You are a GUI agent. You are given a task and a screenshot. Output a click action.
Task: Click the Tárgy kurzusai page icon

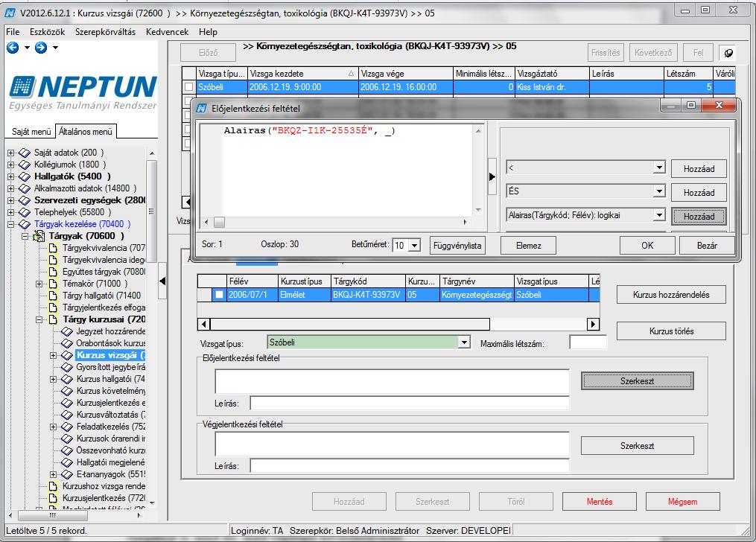(54, 319)
